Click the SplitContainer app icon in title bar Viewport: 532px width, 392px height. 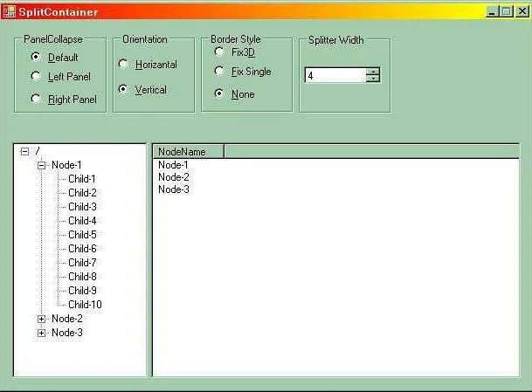click(9, 11)
